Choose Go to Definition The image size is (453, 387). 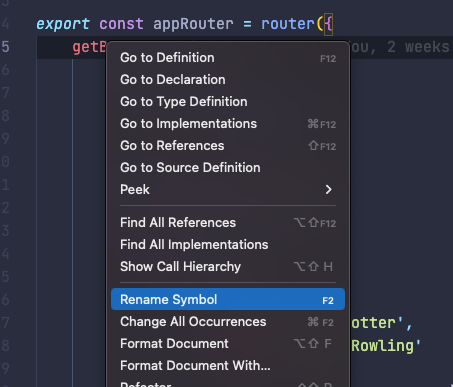click(x=228, y=58)
